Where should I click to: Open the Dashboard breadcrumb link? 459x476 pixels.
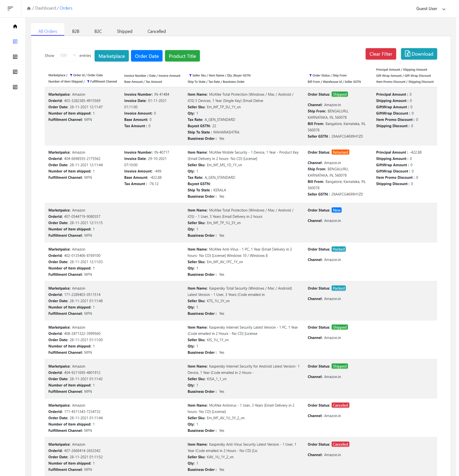45,8
